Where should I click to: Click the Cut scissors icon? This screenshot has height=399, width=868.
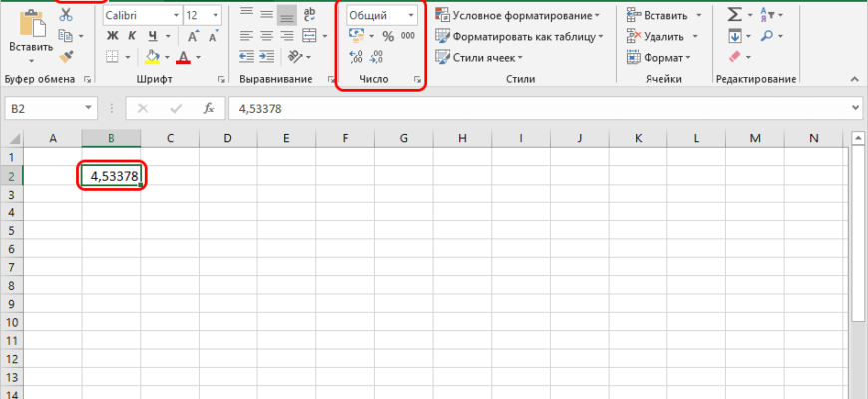tap(65, 14)
